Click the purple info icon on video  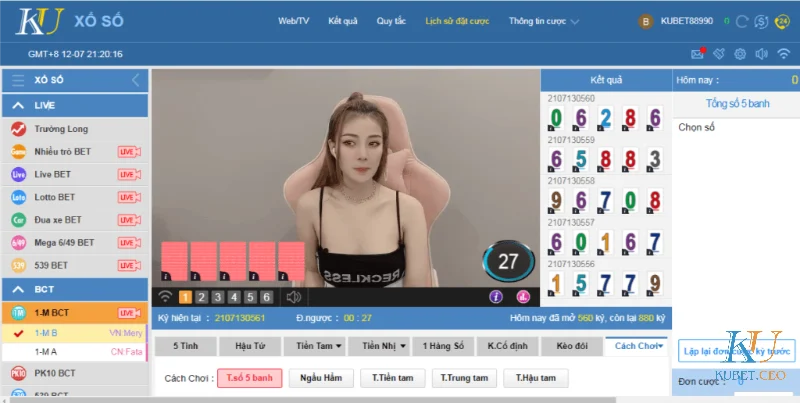[x=495, y=297]
